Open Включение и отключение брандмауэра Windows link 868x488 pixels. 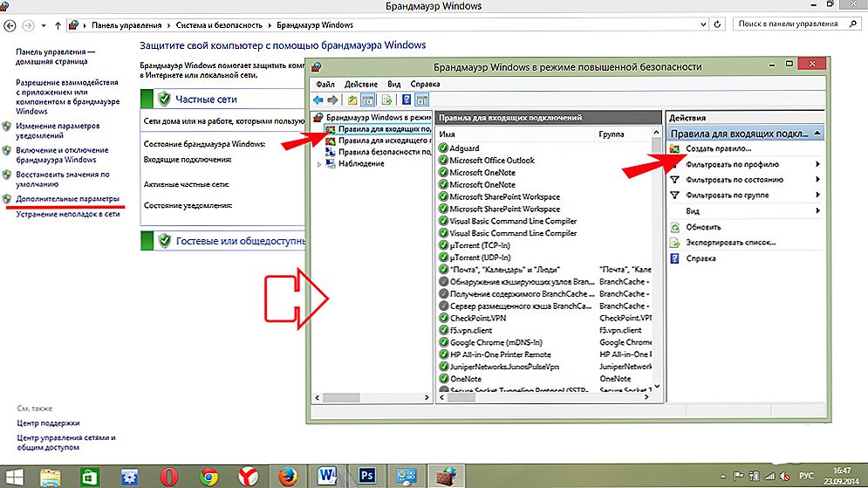click(x=62, y=155)
